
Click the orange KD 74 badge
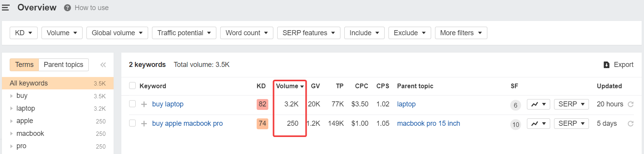(262, 123)
